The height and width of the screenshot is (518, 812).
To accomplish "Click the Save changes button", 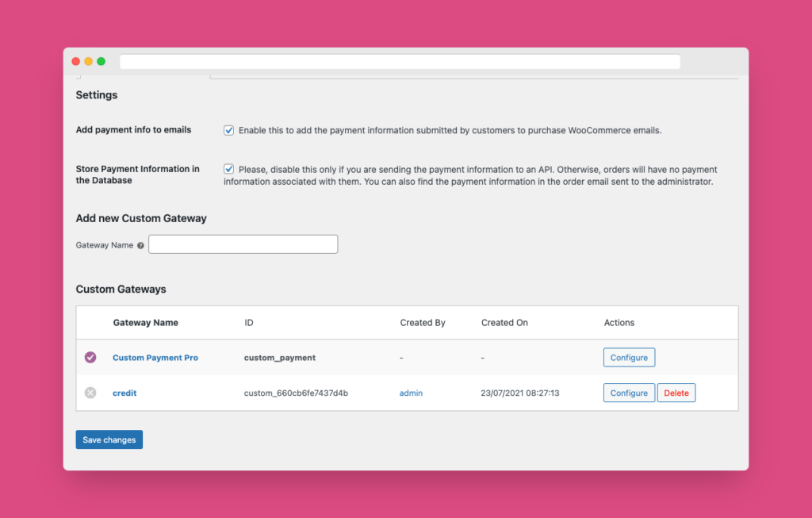I will click(109, 439).
